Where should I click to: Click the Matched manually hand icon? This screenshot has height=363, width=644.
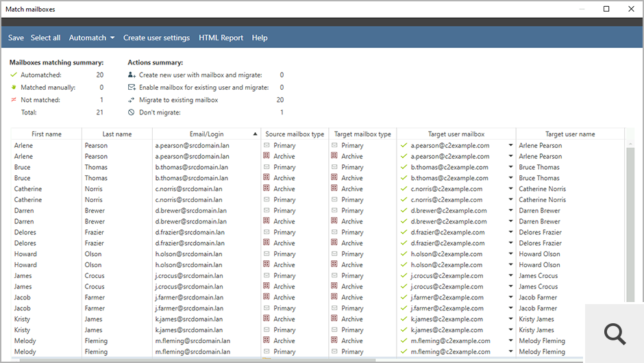14,87
